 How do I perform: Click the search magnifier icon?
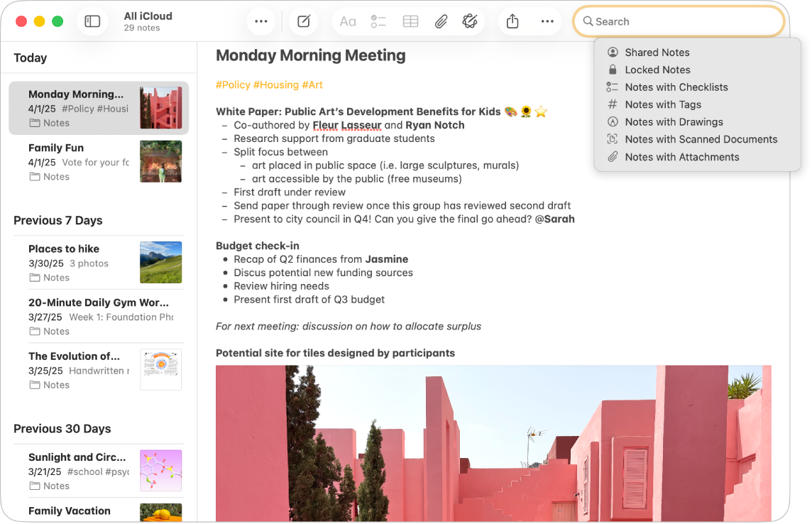589,21
